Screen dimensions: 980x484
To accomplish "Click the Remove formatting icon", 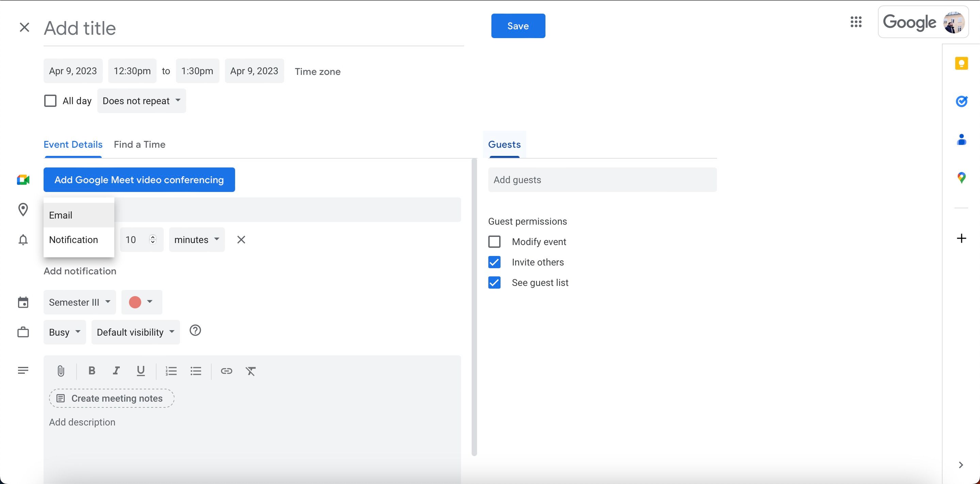I will coord(250,371).
